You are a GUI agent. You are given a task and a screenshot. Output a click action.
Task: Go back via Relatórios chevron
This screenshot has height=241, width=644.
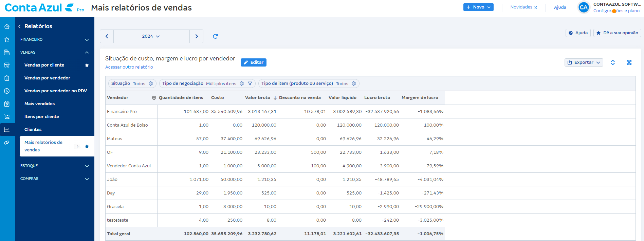[x=20, y=26]
